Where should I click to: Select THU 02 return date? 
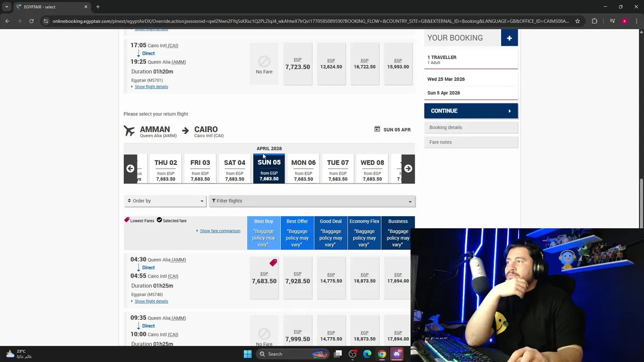pos(166,169)
